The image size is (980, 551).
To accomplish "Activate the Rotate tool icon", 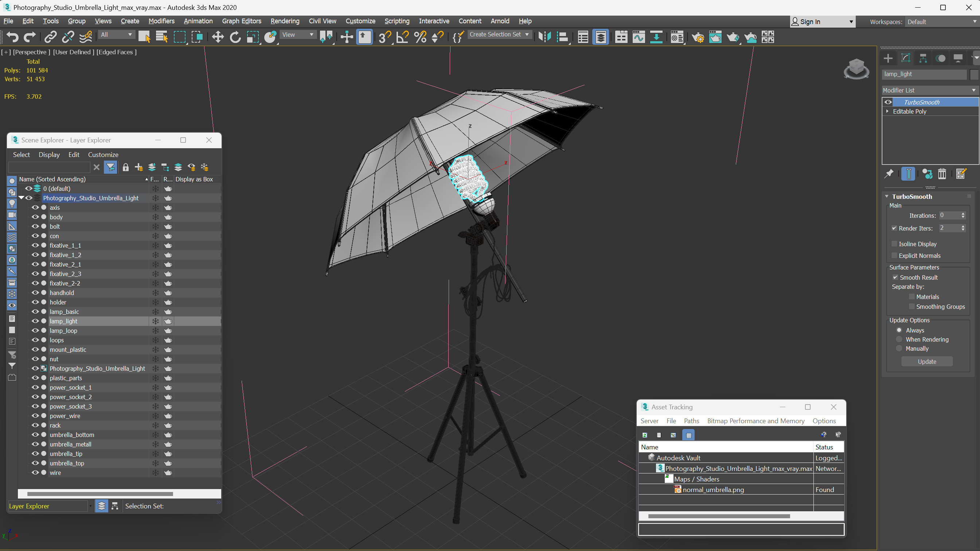I will pyautogui.click(x=235, y=37).
